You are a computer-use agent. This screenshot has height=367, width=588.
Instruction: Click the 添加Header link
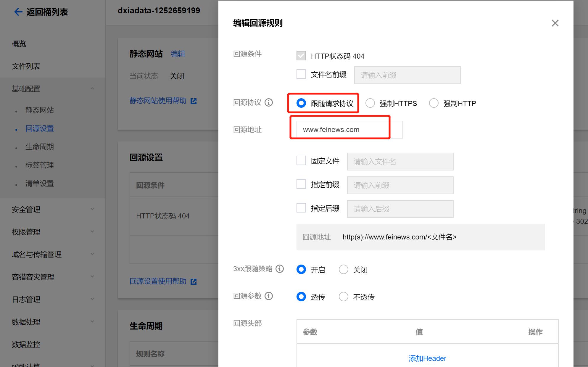(x=427, y=358)
